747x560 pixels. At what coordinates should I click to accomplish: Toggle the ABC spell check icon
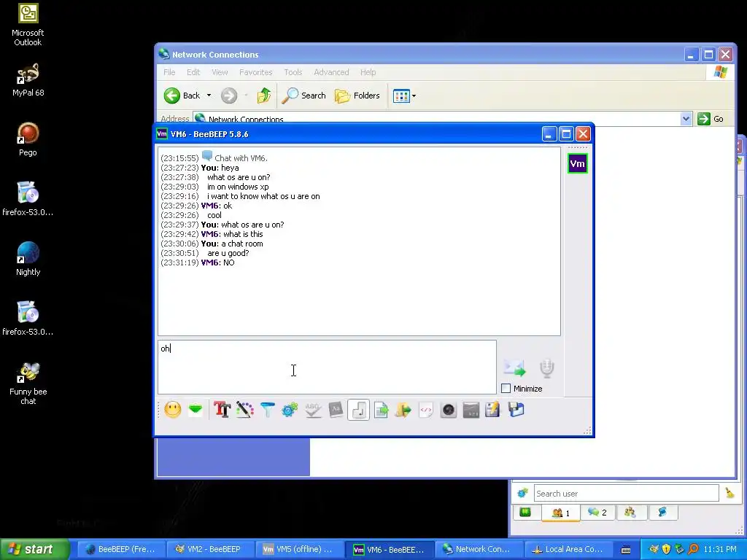point(312,410)
